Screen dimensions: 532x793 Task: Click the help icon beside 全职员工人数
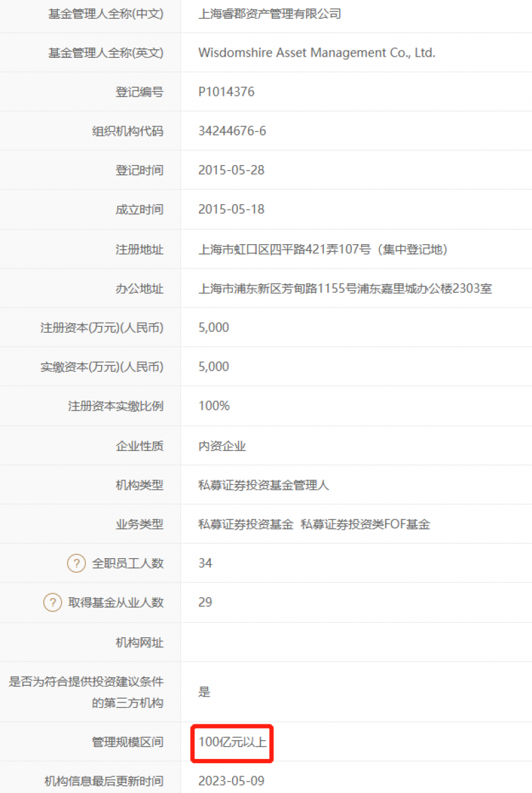pyautogui.click(x=76, y=563)
